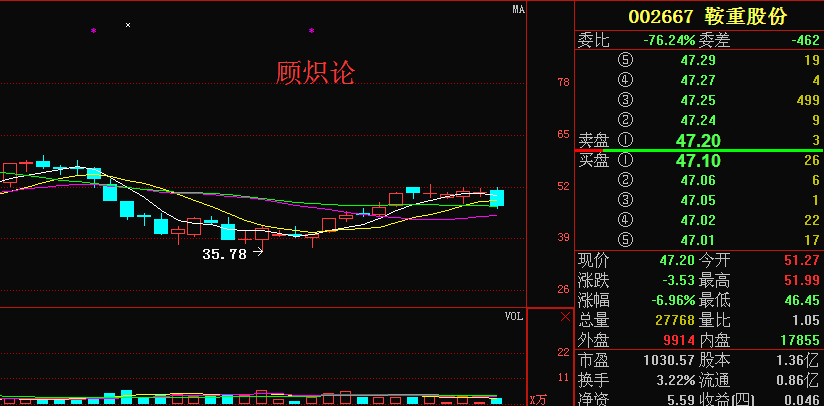Click the left purple star marker on chart

(x=94, y=31)
